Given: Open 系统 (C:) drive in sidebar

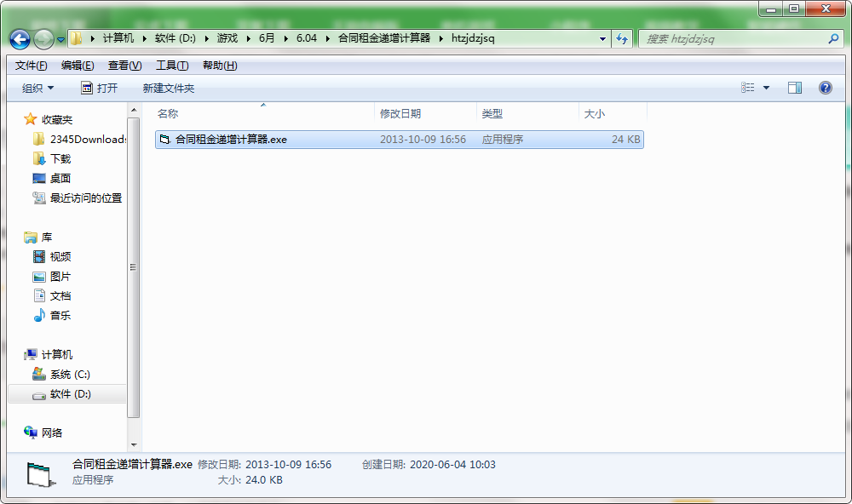Looking at the screenshot, I should (x=61, y=375).
